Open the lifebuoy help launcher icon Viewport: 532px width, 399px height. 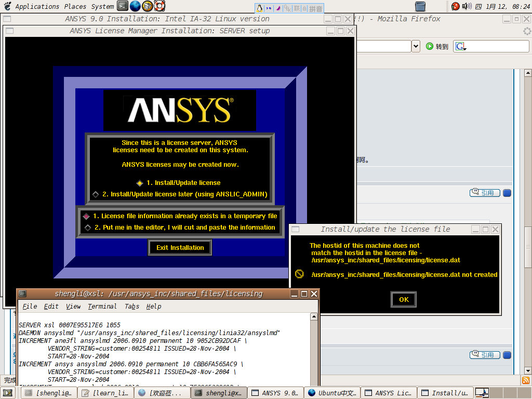click(x=159, y=6)
